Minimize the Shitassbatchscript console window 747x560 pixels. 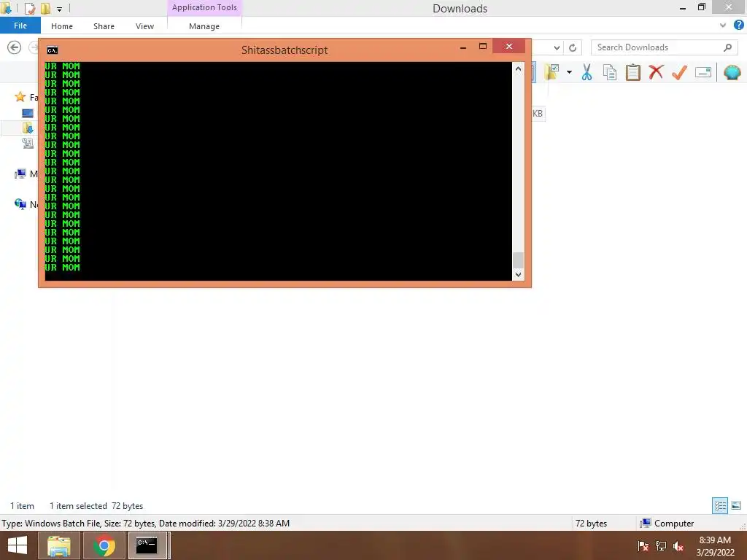point(462,47)
